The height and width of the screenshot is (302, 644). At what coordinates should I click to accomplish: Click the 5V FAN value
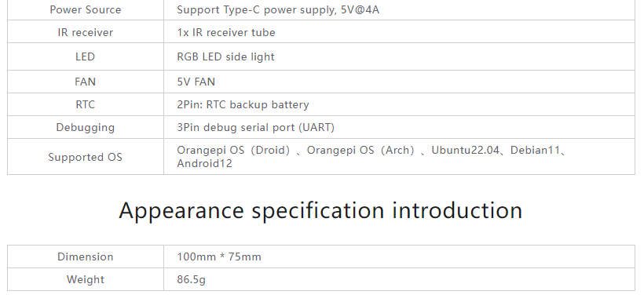coord(196,82)
